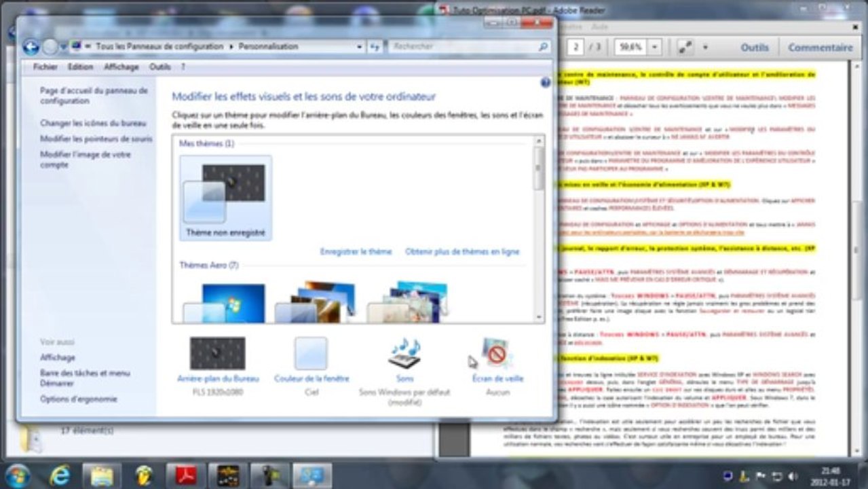Image resolution: width=868 pixels, height=489 pixels.
Task: Click the Action Center flag tray icon
Action: point(761,475)
